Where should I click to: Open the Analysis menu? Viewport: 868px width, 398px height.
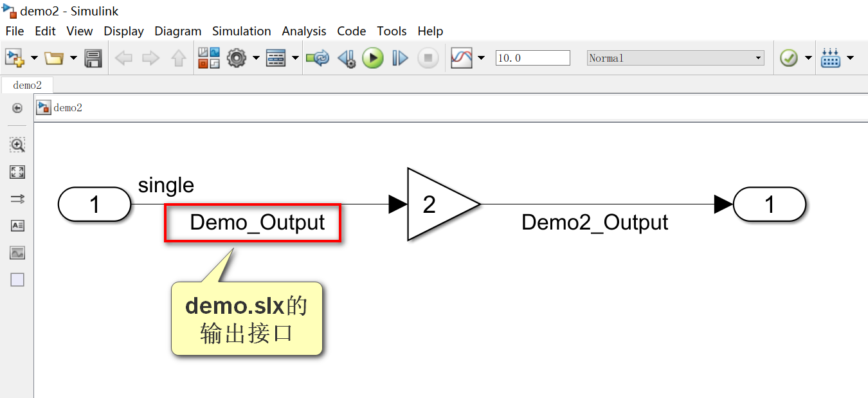click(x=304, y=31)
